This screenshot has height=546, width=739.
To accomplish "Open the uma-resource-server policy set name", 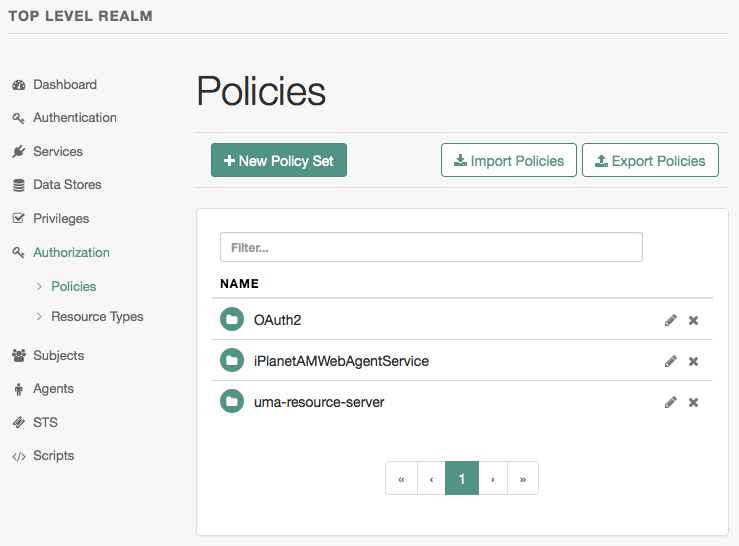I will point(319,402).
